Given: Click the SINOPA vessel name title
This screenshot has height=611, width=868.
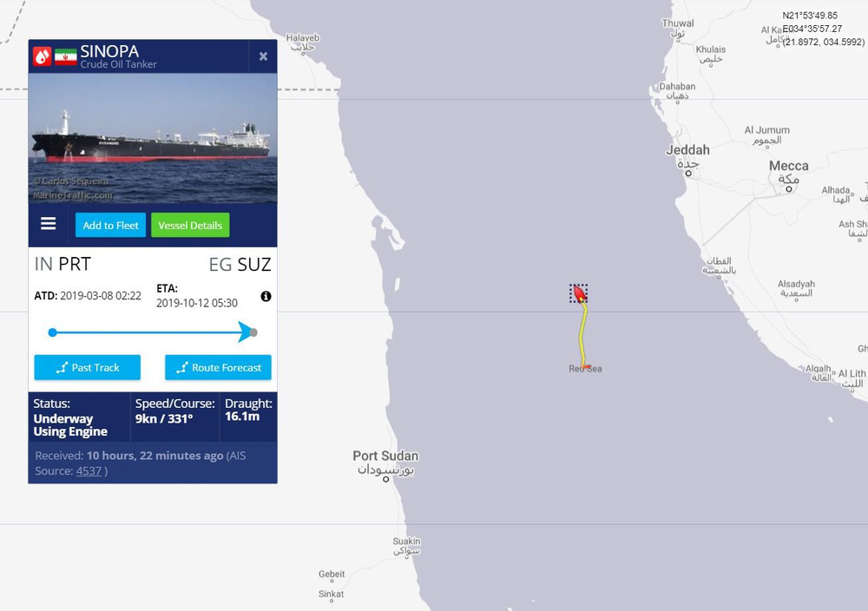Looking at the screenshot, I should [109, 51].
